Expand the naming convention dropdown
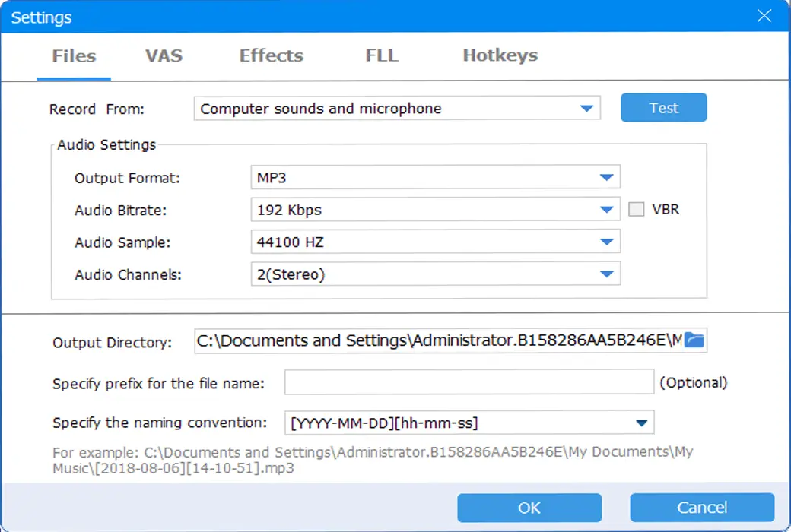The height and width of the screenshot is (532, 791). 469,423
